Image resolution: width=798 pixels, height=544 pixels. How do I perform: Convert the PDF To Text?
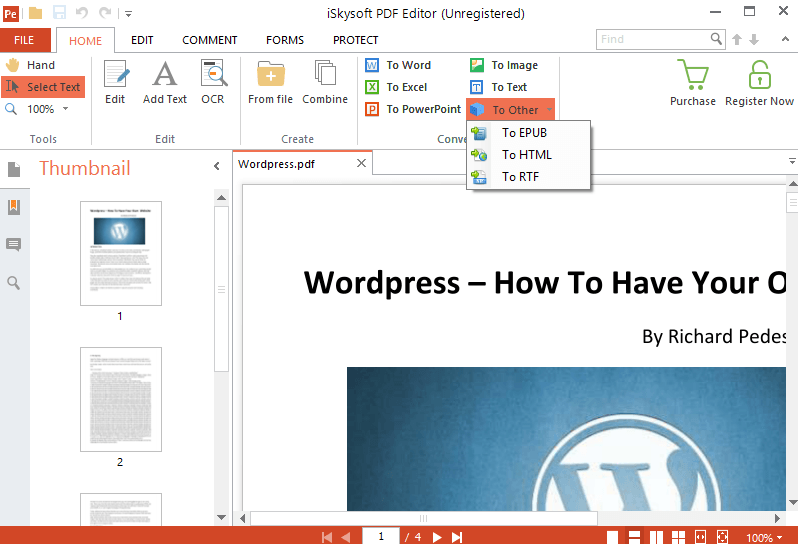499,87
